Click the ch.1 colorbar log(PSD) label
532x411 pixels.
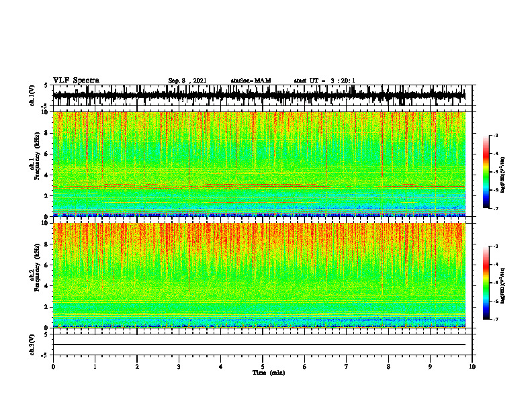(x=503, y=175)
